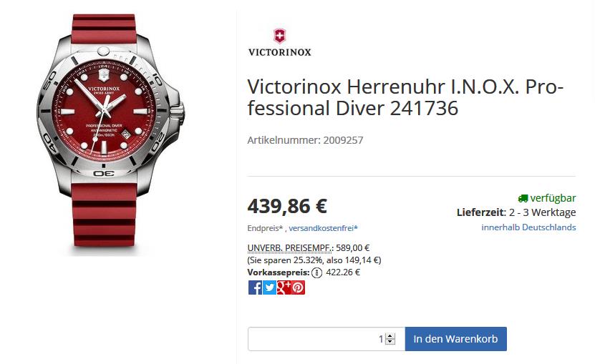Increase quantity with the up arrow
Image resolution: width=595 pixels, height=364 pixels.
[x=390, y=336]
